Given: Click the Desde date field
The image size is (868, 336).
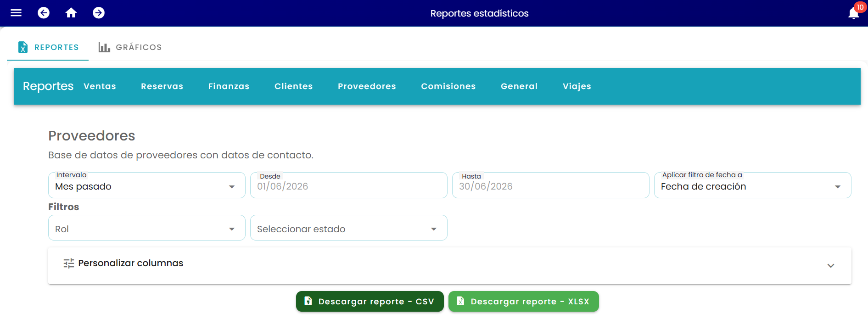Looking at the screenshot, I should pos(349,185).
